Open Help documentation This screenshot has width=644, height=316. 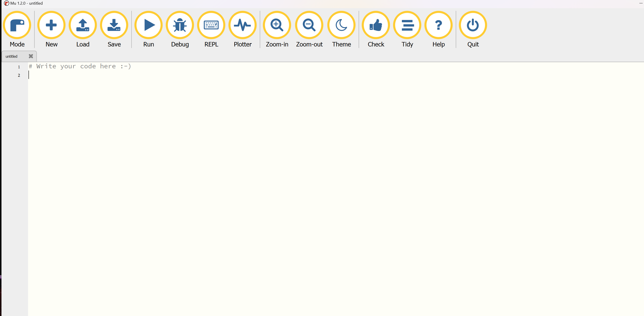click(439, 25)
